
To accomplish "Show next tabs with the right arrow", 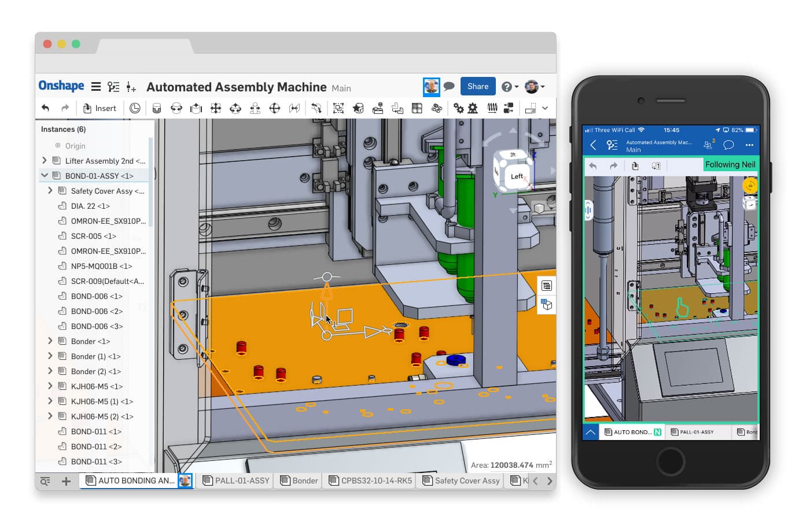I will point(550,481).
